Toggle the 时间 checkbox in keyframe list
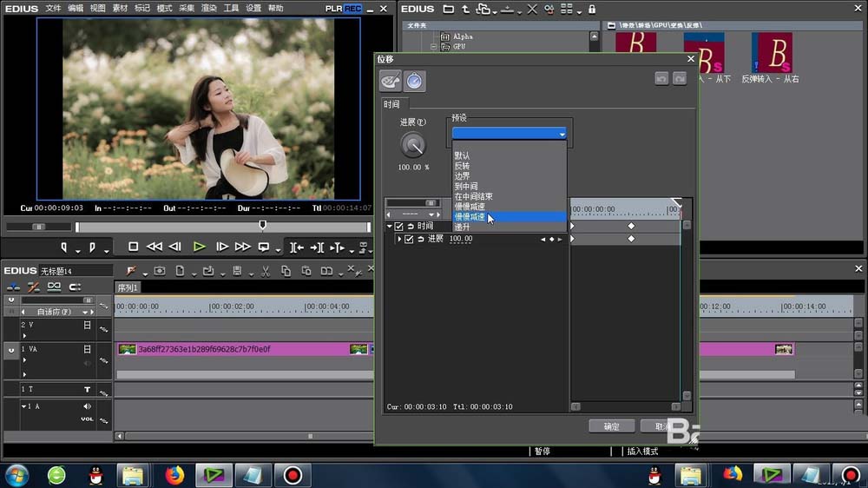 point(398,226)
